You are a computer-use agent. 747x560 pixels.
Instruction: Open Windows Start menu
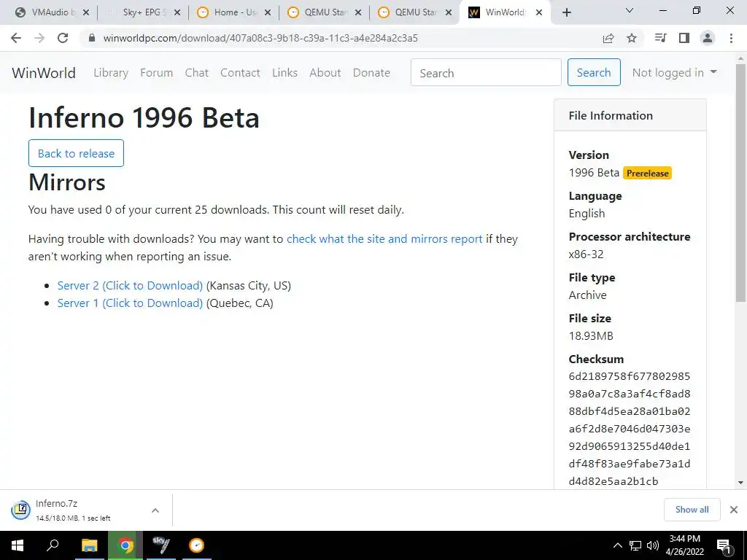coord(17,545)
